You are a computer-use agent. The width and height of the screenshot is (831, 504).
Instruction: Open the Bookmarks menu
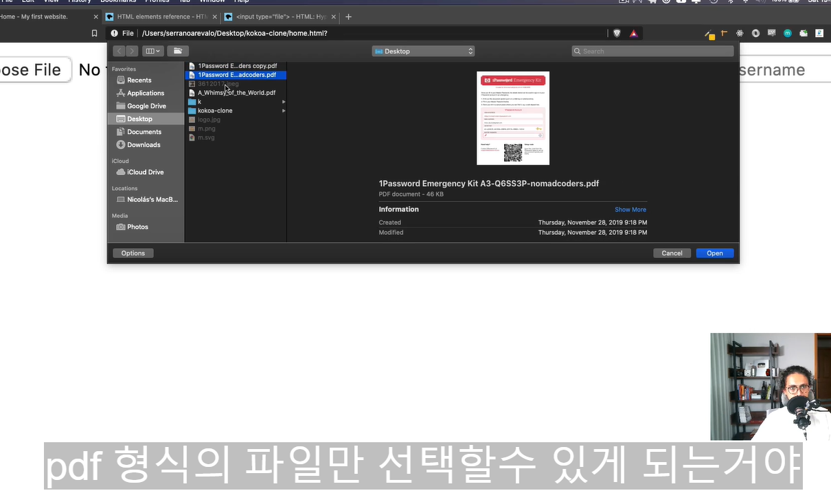[118, 2]
